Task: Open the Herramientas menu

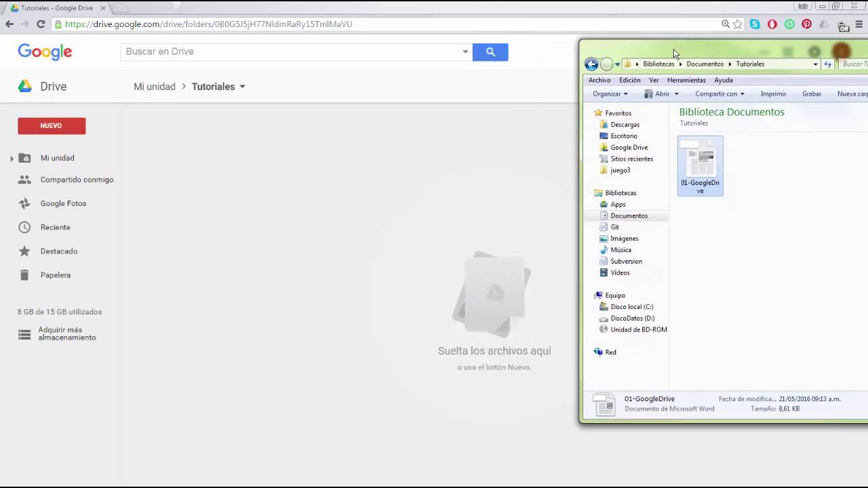Action: (686, 80)
